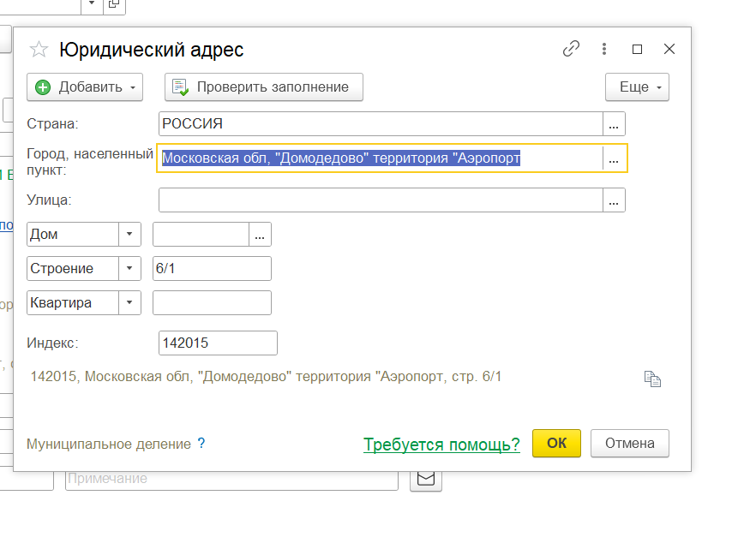Open house number ellipsis button

tap(260, 234)
